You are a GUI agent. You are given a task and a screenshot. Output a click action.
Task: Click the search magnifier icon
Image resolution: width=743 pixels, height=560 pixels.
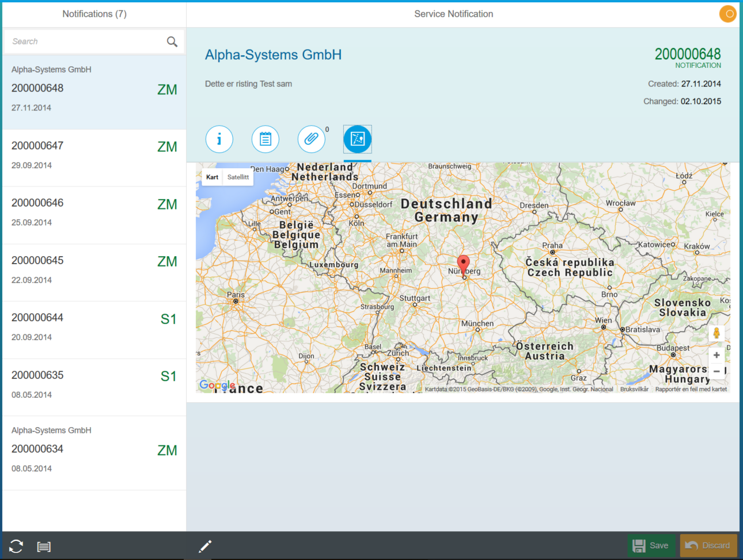172,41
